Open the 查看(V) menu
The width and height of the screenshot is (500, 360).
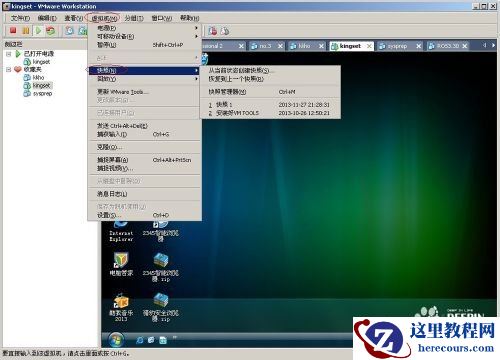(x=73, y=18)
